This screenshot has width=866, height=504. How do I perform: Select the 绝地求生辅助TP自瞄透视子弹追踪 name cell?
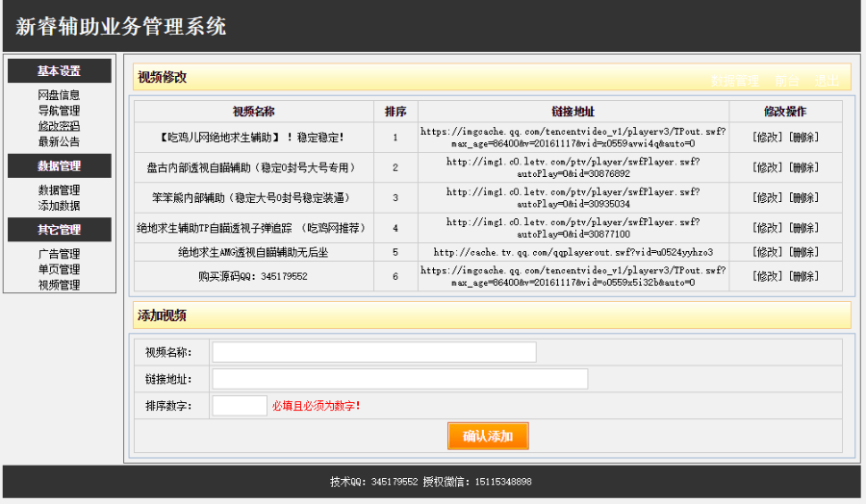(x=253, y=228)
